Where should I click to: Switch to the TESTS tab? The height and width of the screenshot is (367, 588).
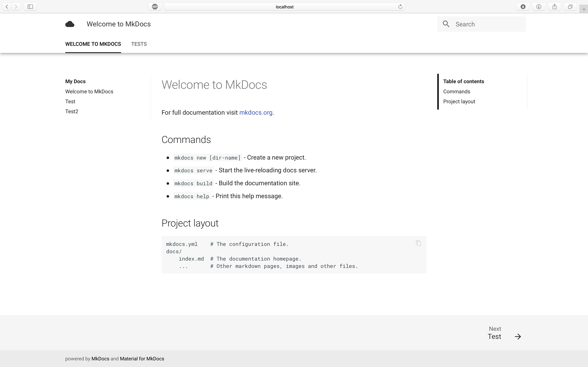click(139, 44)
